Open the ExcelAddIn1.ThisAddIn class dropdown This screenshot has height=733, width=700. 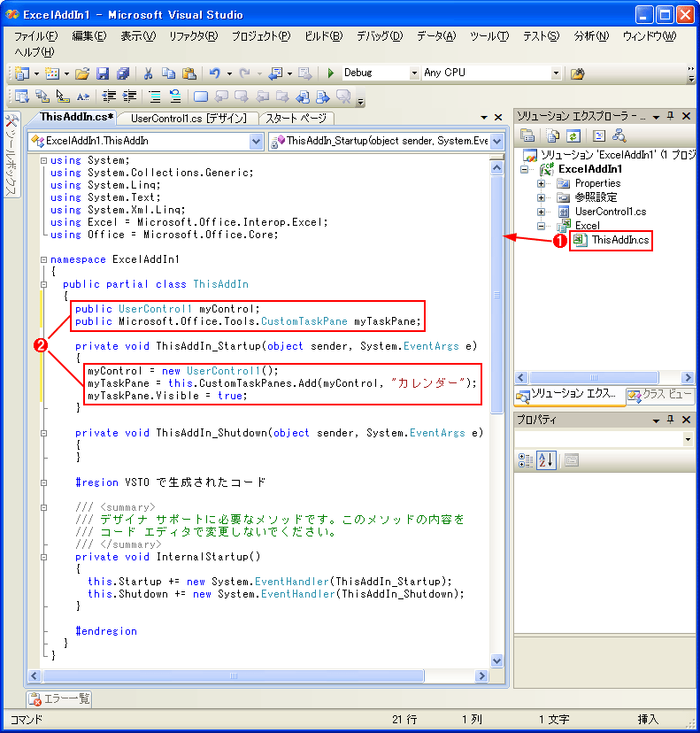pos(256,141)
